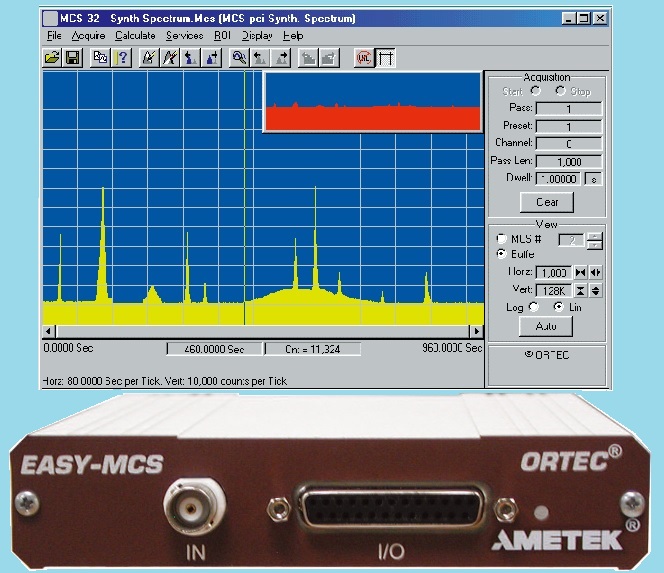This screenshot has width=664, height=573.
Task: Select the Log scale radio button
Action: 534,307
